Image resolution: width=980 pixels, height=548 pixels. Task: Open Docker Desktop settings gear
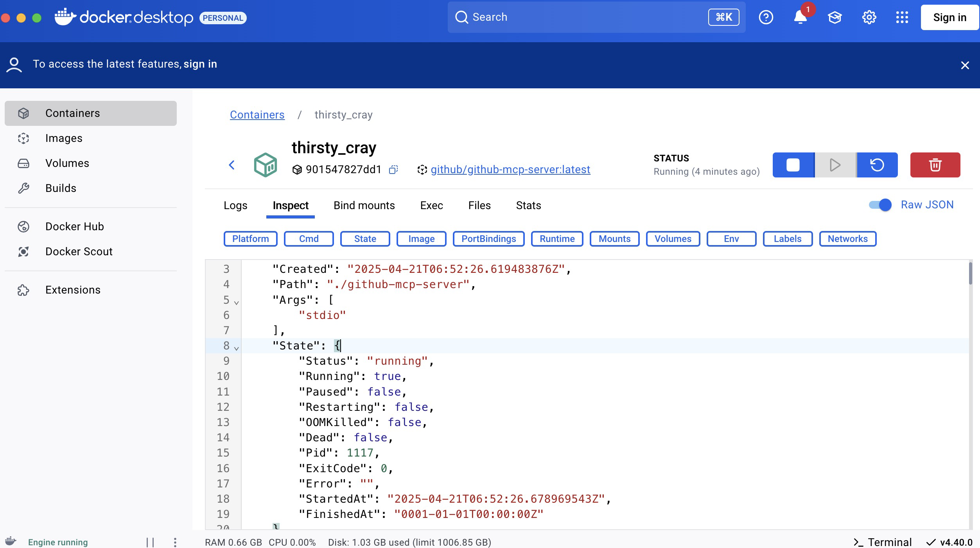tap(869, 18)
